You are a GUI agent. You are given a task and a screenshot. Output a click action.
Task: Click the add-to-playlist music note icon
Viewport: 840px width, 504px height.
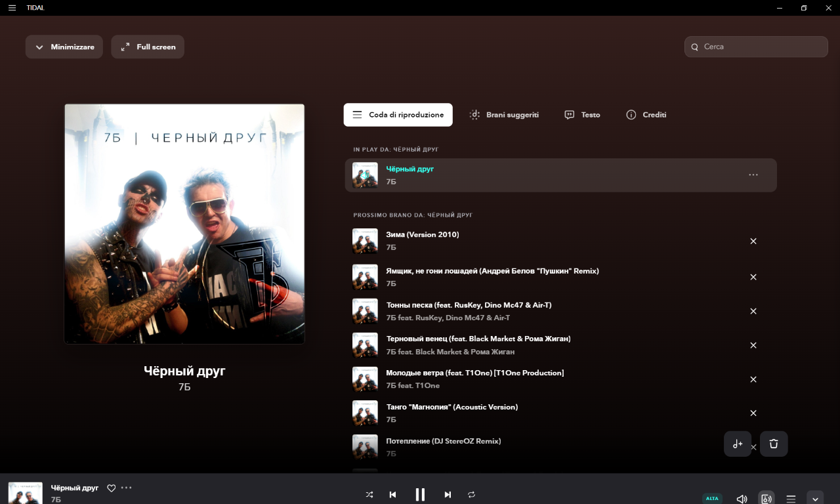[738, 444]
